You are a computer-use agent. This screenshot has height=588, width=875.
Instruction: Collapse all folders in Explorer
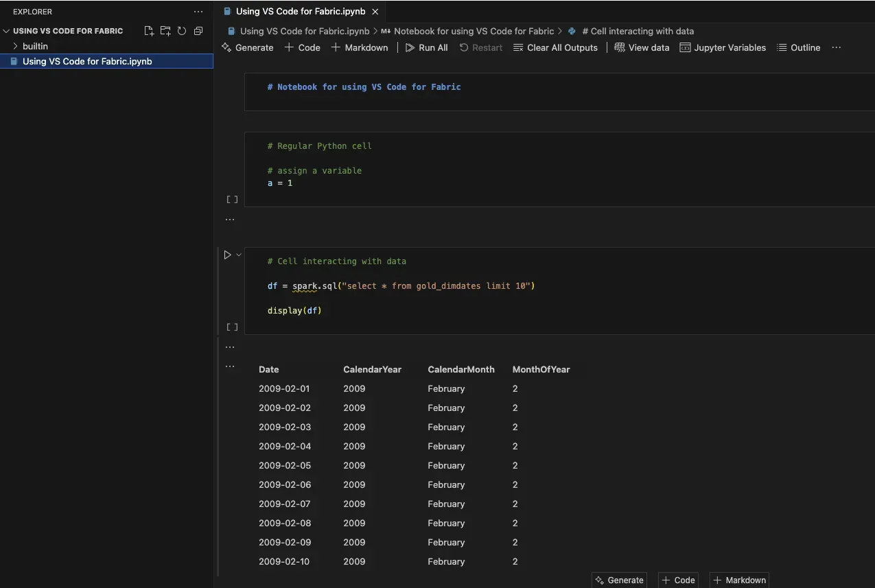pos(198,31)
